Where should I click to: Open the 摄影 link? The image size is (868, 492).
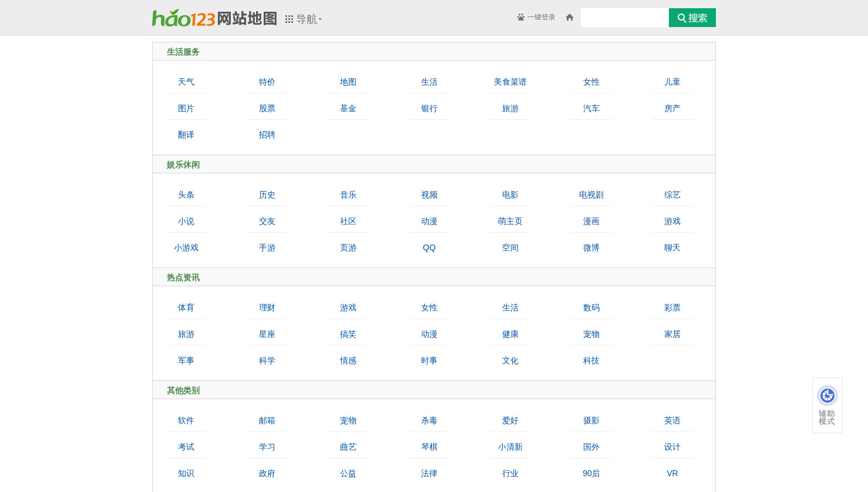point(591,420)
